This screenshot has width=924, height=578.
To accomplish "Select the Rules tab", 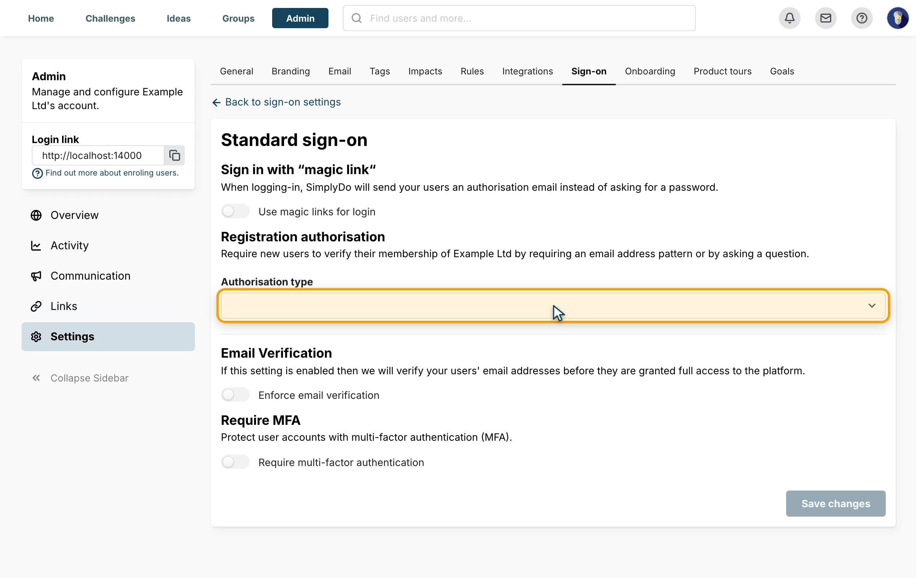I will [472, 71].
